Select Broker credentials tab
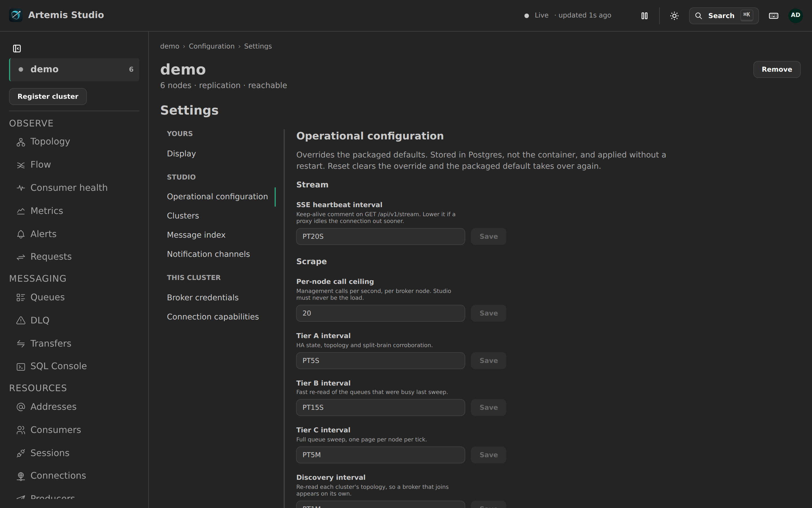This screenshot has width=812, height=508. pos(218,298)
